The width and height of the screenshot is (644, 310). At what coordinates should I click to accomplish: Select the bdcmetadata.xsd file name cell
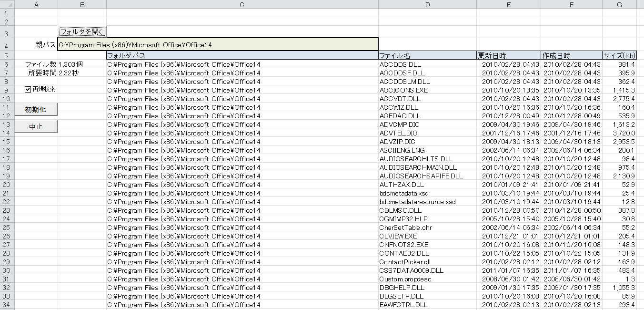[427, 193]
